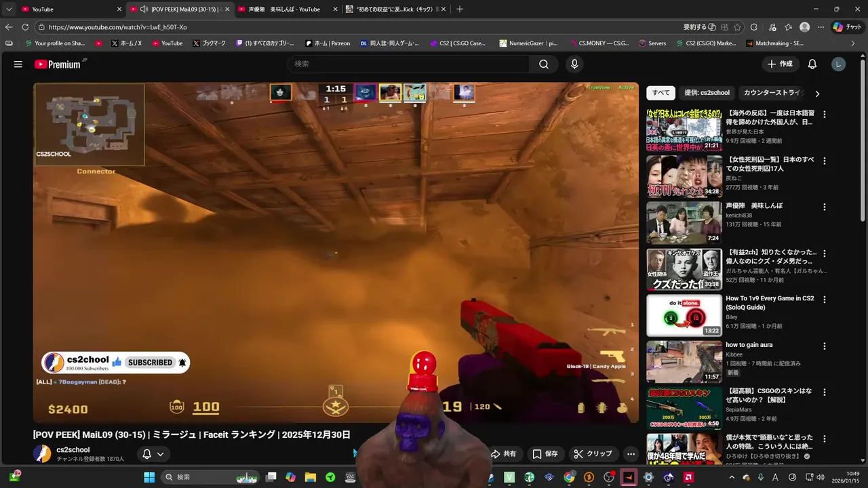This screenshot has height=488, width=868.
Task: Reload the page with refresh icon
Action: point(25,27)
